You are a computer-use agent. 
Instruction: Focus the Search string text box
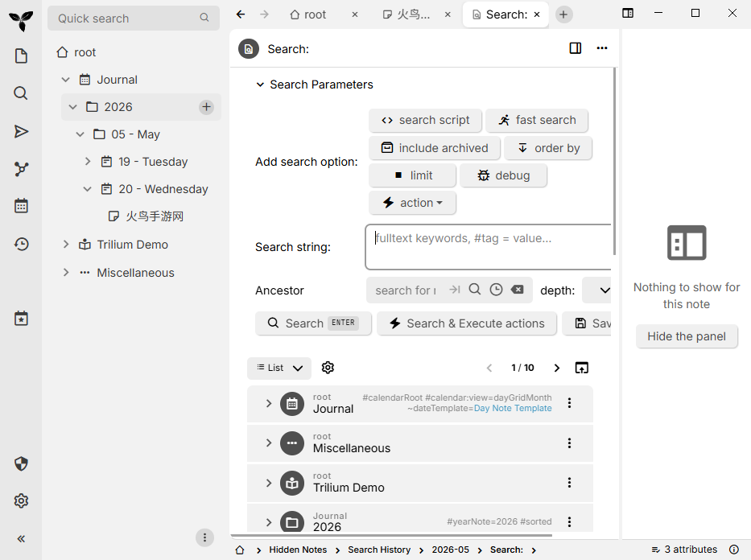[489, 247]
